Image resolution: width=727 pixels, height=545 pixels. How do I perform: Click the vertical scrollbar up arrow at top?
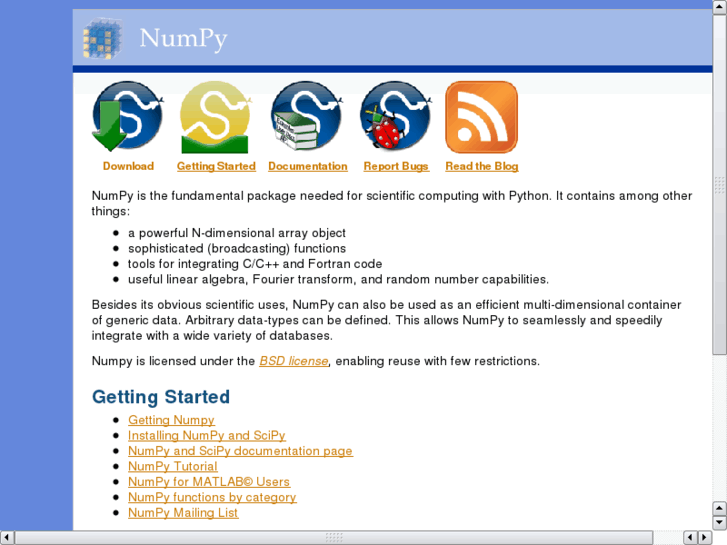(x=720, y=6)
